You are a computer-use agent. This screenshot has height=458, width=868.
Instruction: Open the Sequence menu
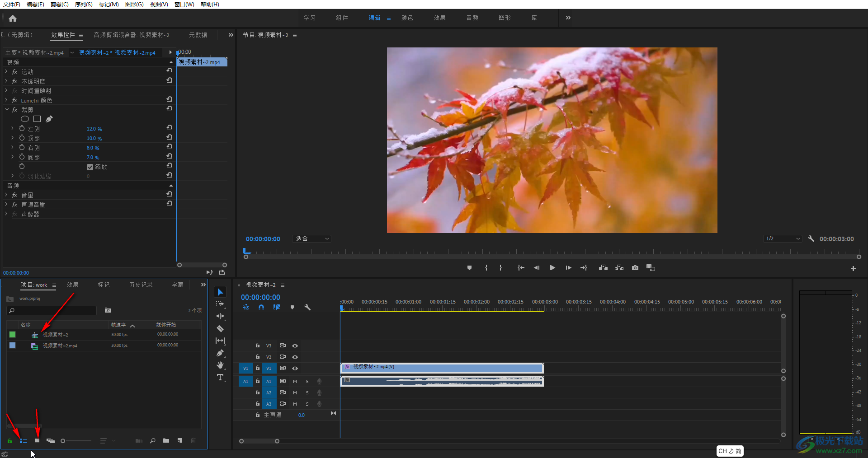click(83, 4)
